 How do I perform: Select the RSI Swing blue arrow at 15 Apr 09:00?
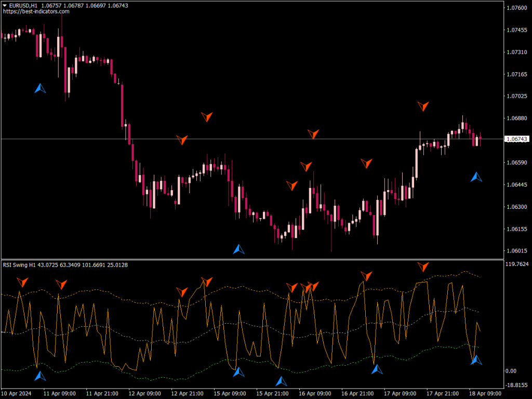(x=239, y=372)
